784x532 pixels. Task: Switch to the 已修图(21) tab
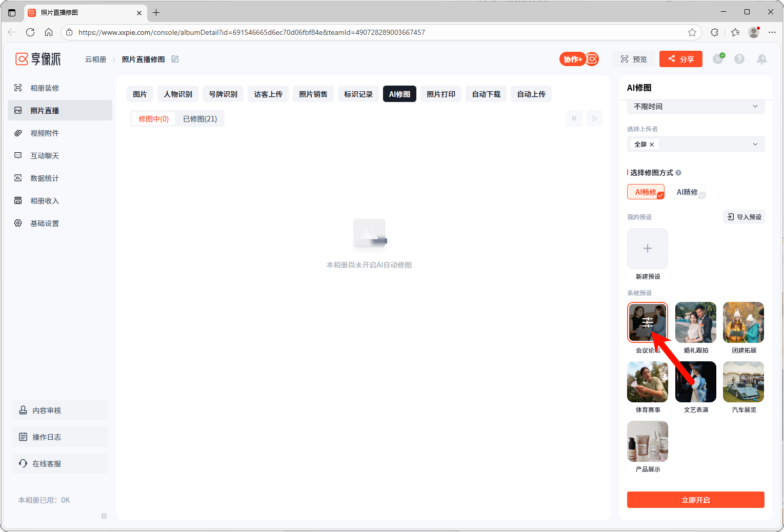click(200, 119)
